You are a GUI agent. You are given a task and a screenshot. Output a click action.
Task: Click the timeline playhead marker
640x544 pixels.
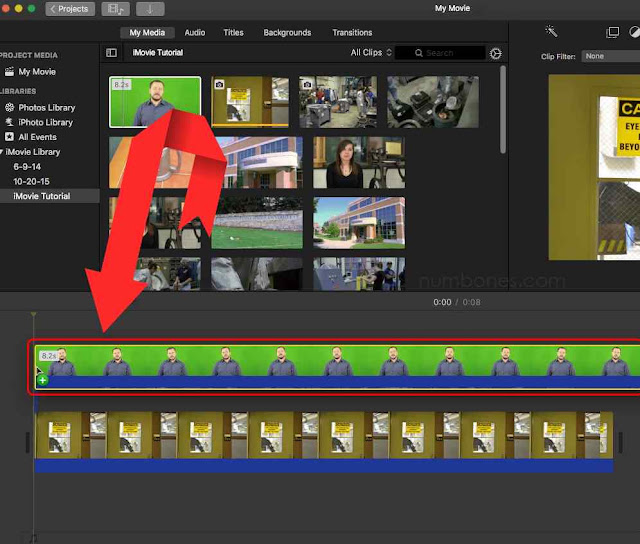coord(33,314)
